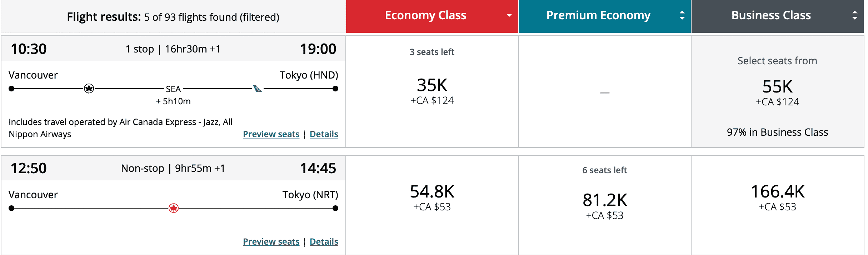Click the SEA layover label on the route line
This screenshot has width=868, height=255.
[x=173, y=89]
